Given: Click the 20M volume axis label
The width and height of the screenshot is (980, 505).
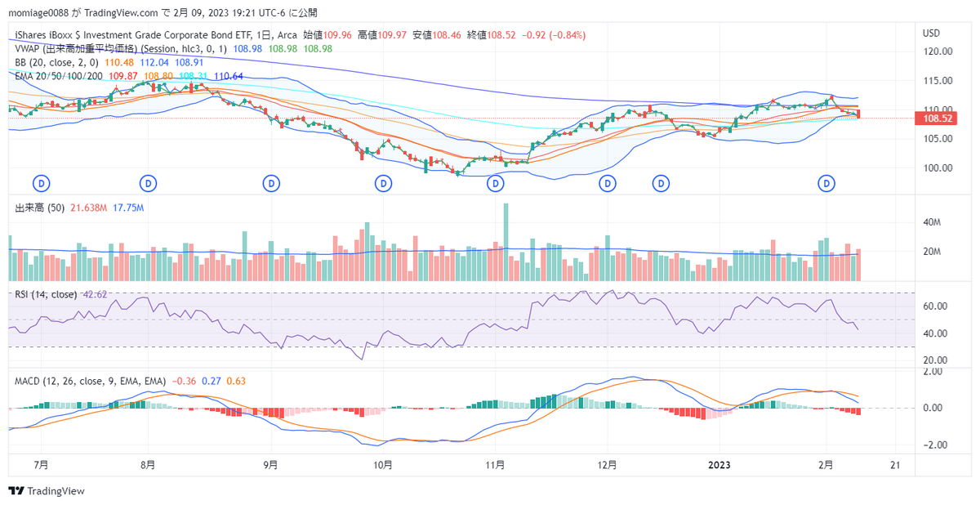Looking at the screenshot, I should (933, 252).
